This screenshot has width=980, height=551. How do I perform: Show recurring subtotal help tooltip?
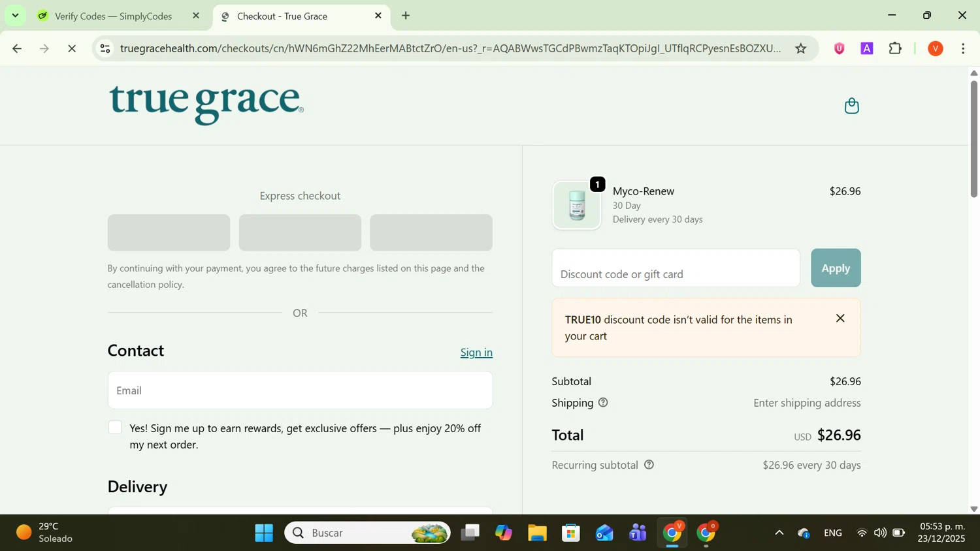click(649, 465)
